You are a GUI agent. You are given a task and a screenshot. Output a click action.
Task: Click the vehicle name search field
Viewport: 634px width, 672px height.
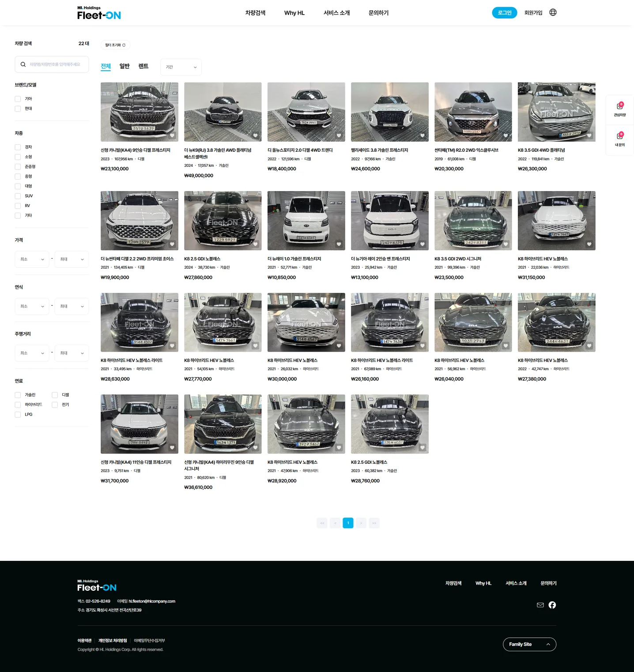[52, 64]
